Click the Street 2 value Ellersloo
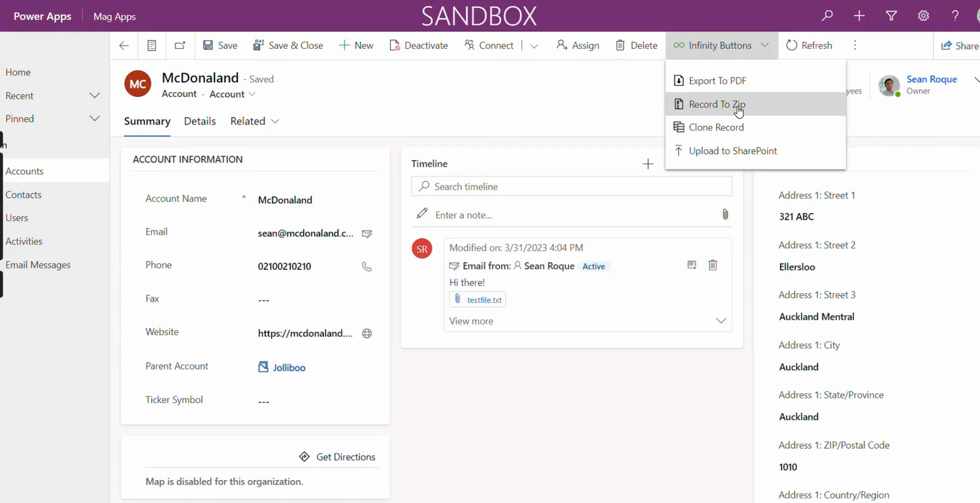This screenshot has width=980, height=503. (797, 267)
